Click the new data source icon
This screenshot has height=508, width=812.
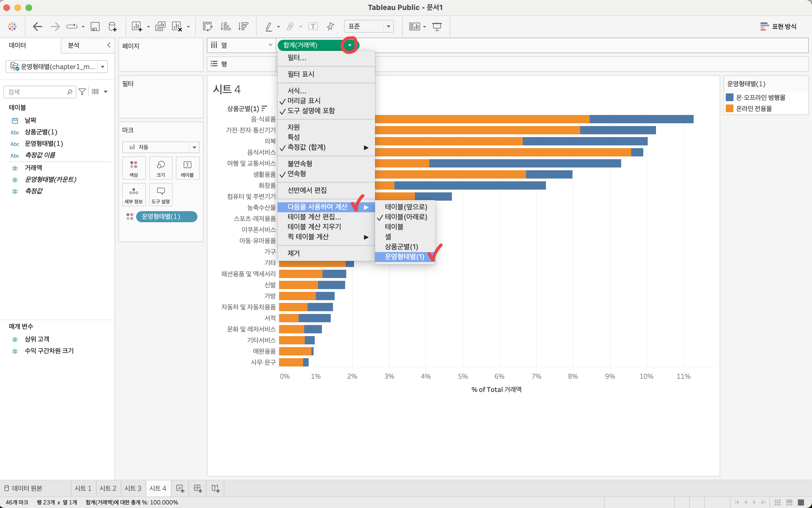click(113, 27)
